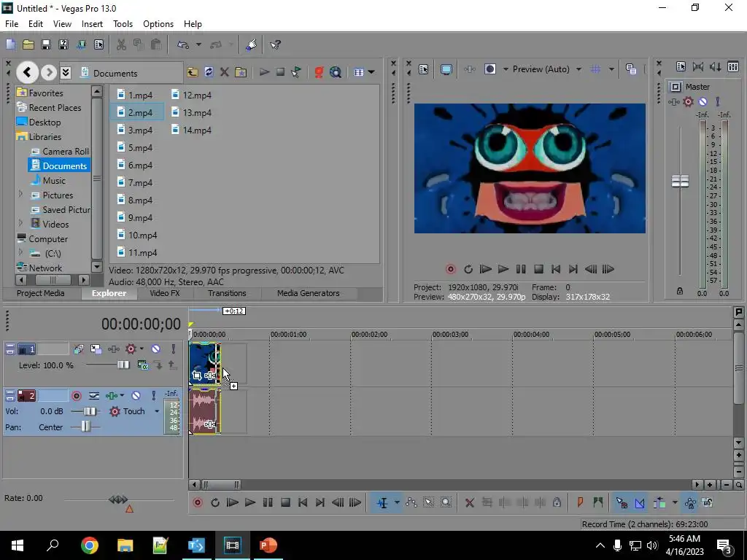Screen dimensions: 747x560
Task: Switch to the Video FX tab
Action: [x=164, y=293]
